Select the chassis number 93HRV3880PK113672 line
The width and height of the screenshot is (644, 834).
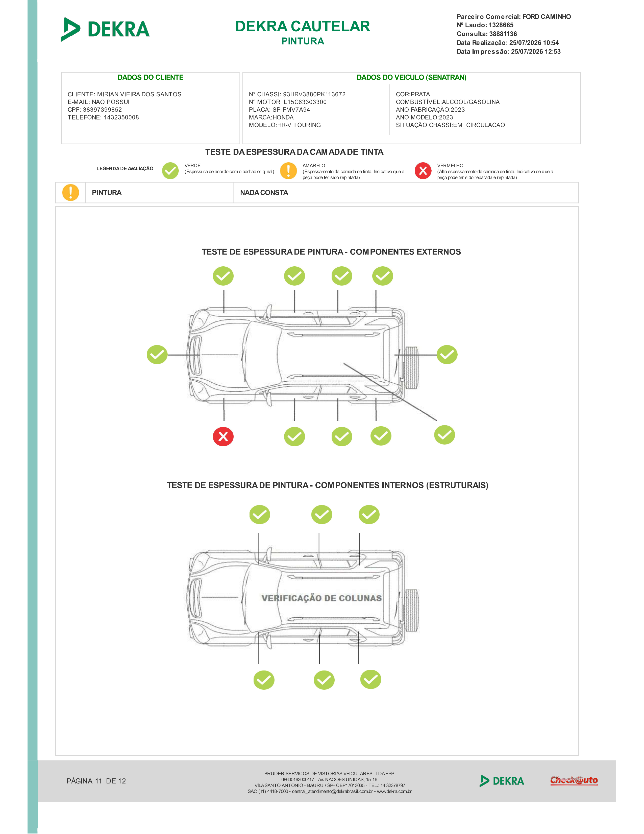[297, 94]
